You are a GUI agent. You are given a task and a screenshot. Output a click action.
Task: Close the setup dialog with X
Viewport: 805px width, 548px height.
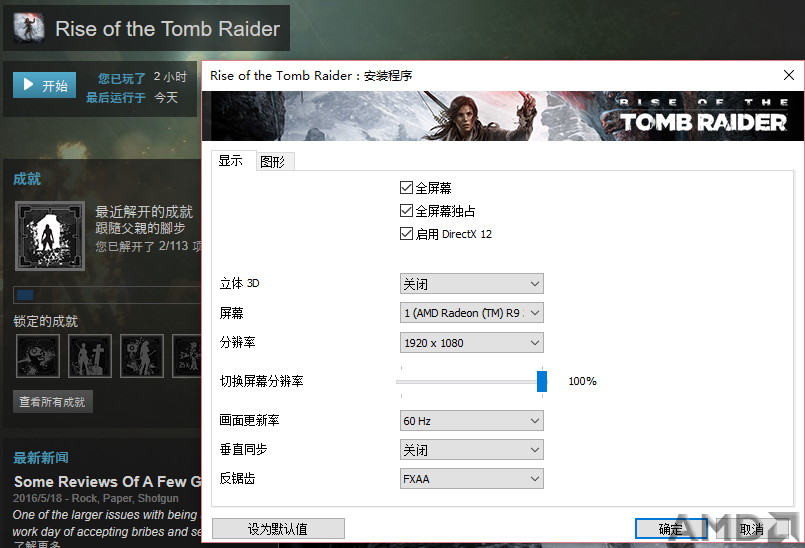pos(789,75)
